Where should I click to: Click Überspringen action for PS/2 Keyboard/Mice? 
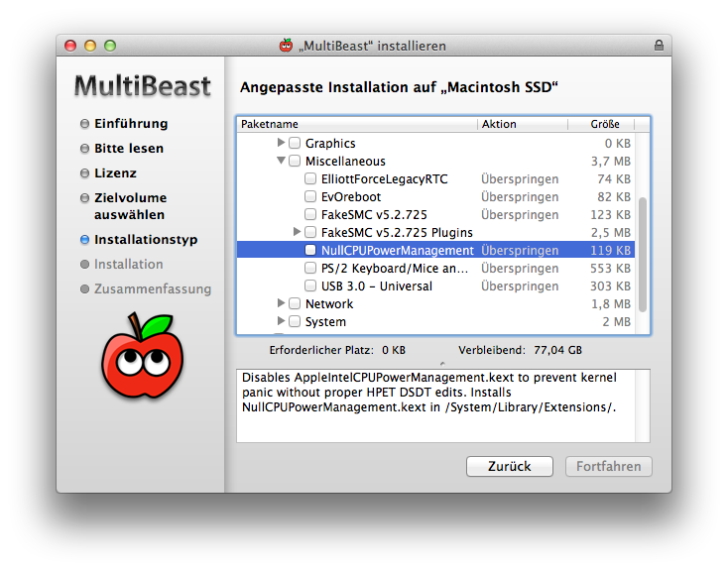click(x=520, y=269)
